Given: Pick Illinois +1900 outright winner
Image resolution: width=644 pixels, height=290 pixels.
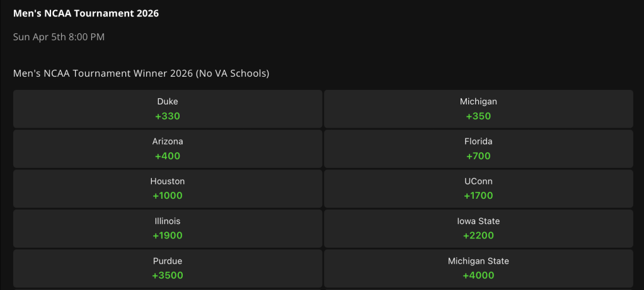Looking at the screenshot, I should pyautogui.click(x=168, y=228).
